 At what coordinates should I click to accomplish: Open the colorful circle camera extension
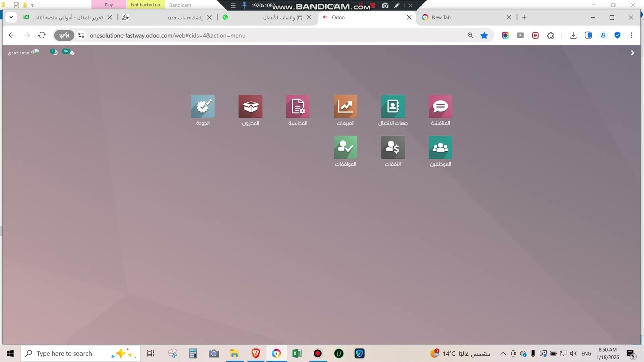coord(505,35)
